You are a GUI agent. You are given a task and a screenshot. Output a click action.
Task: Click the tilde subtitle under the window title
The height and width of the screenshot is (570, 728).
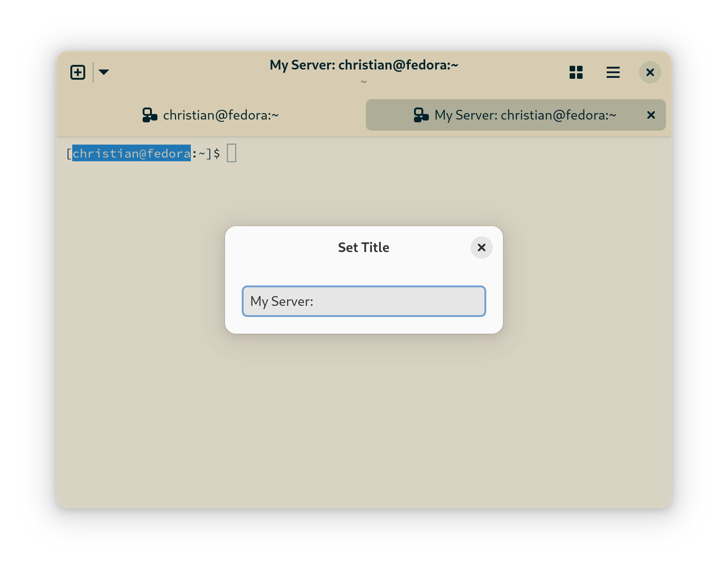tap(364, 82)
